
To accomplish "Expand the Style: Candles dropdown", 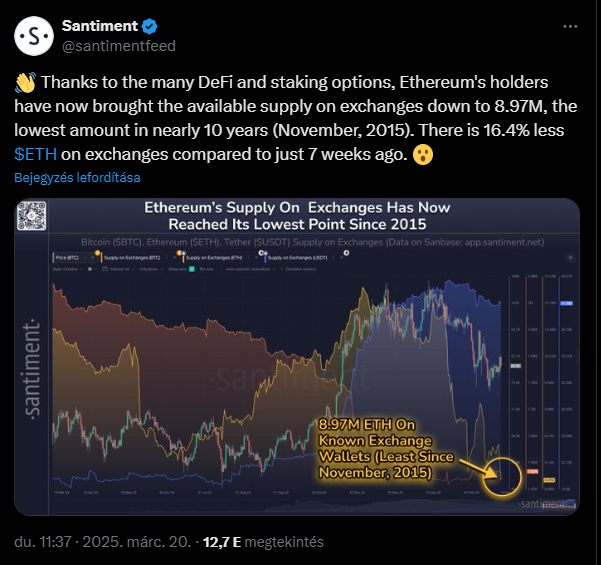I will tap(68, 269).
